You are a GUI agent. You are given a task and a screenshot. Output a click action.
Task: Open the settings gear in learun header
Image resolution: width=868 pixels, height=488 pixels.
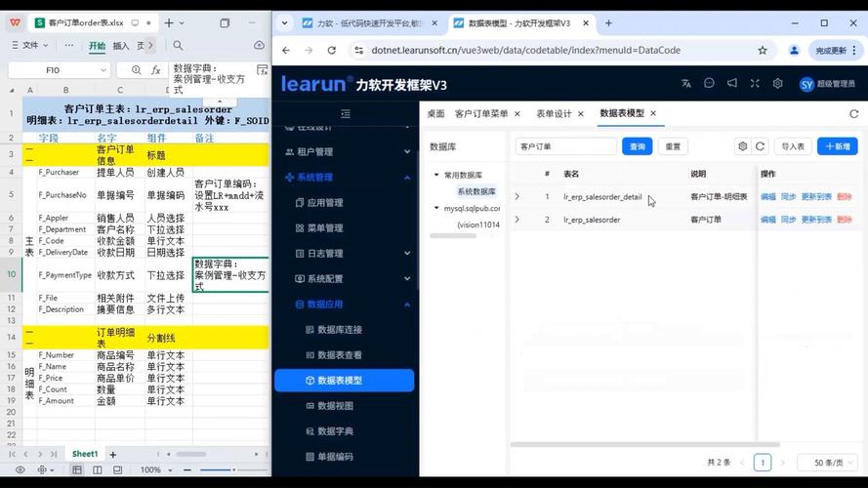(778, 83)
